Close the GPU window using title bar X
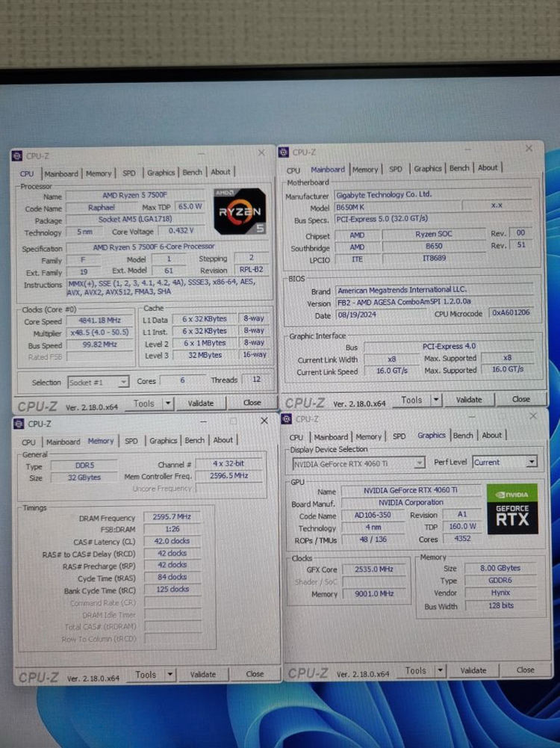Viewport: 560px width, 748px height. (x=533, y=416)
